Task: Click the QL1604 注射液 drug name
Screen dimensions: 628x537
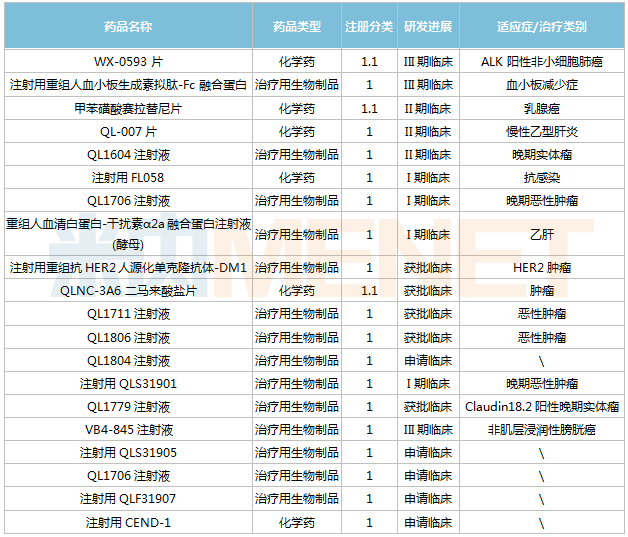Action: (128, 154)
